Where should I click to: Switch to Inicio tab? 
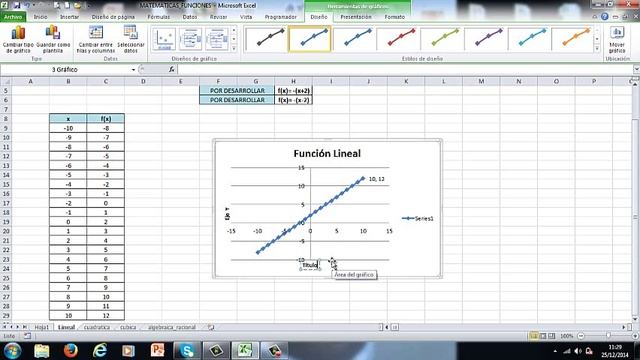(40, 17)
